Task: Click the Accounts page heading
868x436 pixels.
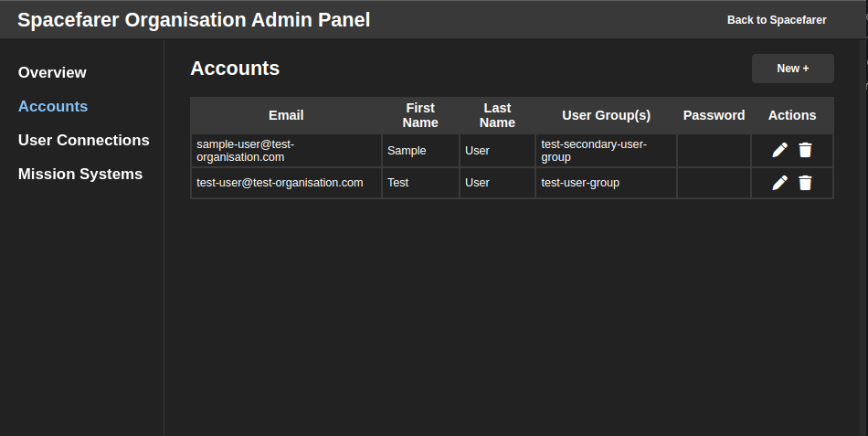Action: pos(235,69)
